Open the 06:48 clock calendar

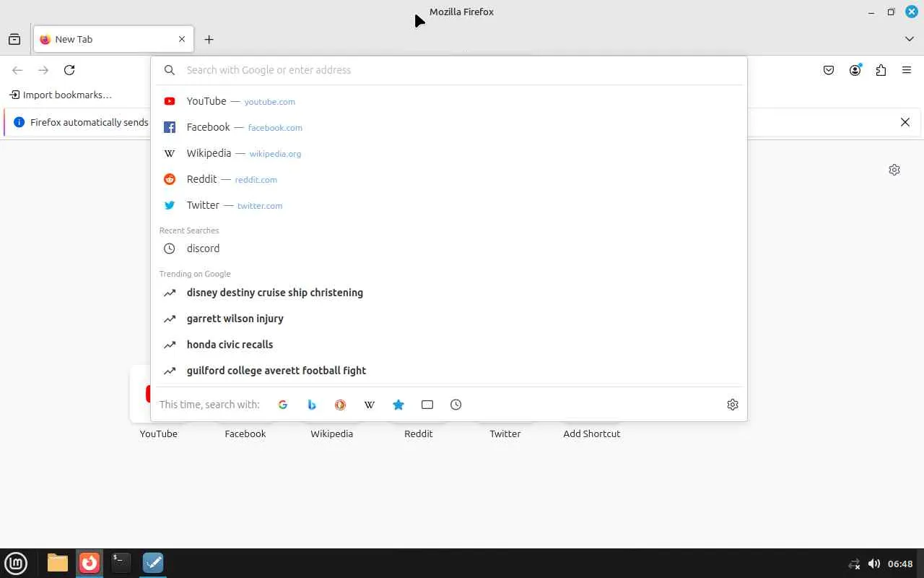click(x=900, y=564)
